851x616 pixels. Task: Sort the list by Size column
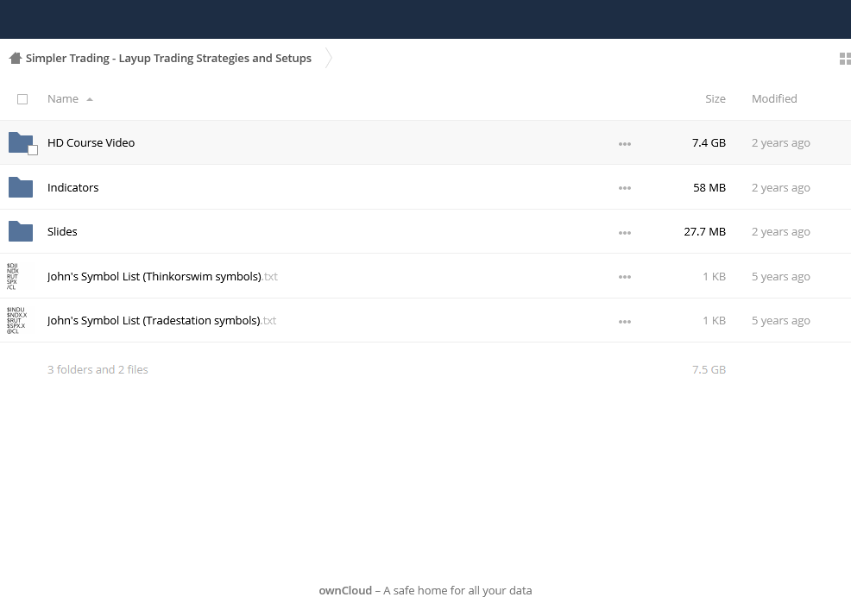pyautogui.click(x=715, y=98)
